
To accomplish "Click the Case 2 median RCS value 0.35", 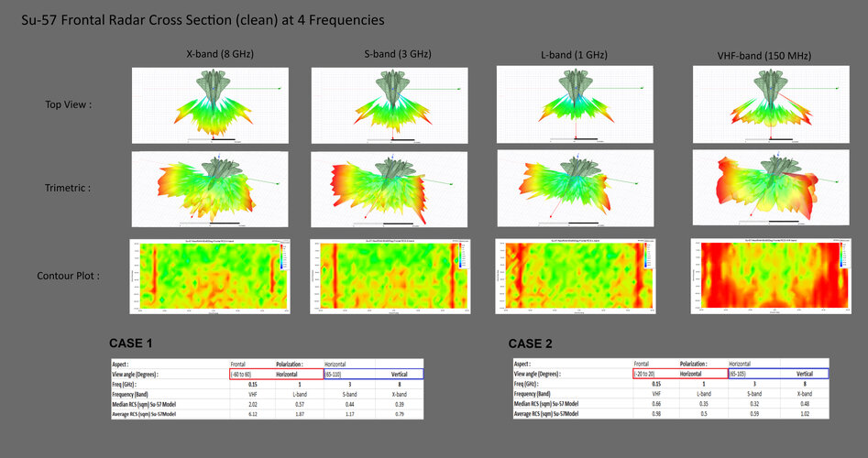I will click(x=704, y=404).
